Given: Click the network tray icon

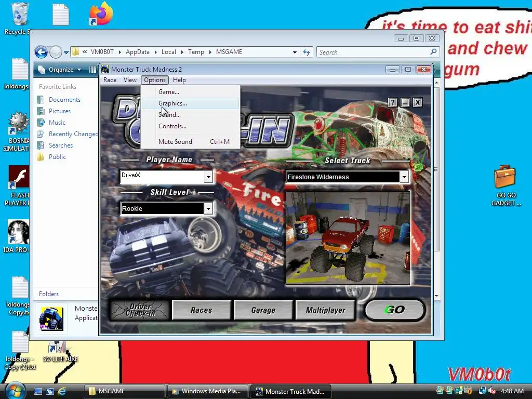Looking at the screenshot, I should (x=482, y=391).
